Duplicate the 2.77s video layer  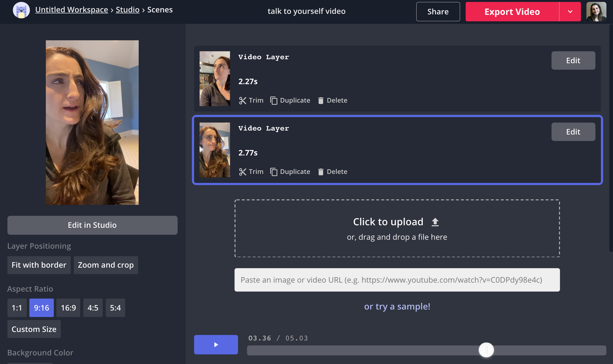290,172
